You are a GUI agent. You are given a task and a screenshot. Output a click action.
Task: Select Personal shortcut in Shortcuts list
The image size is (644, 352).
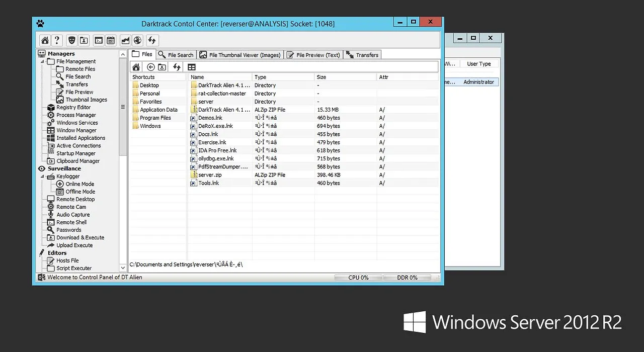click(x=149, y=94)
